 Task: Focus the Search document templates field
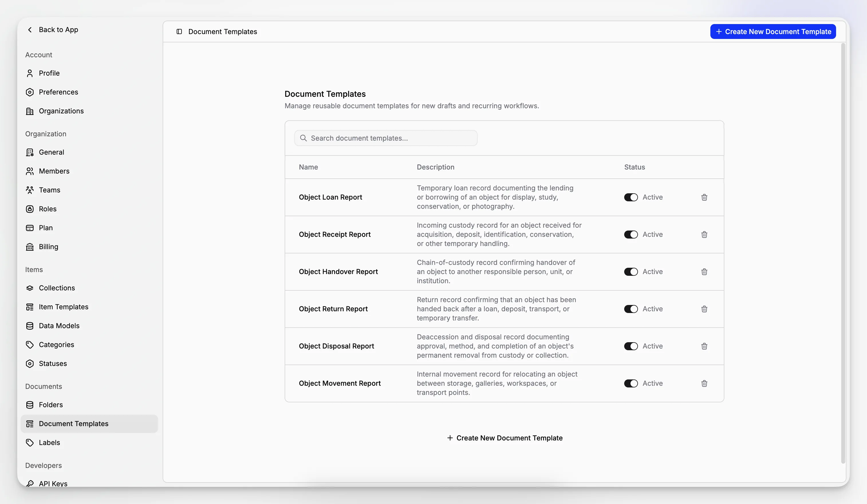point(386,138)
